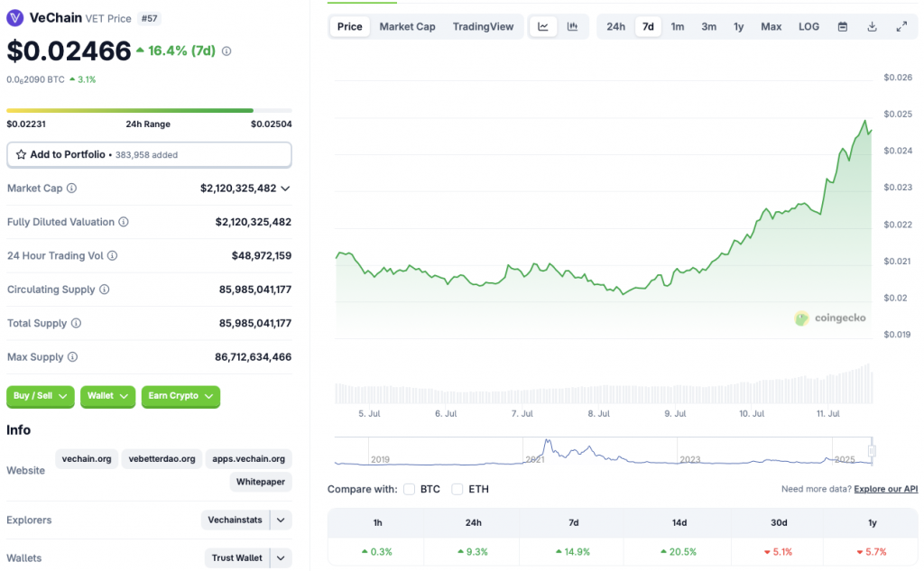Select the Price tab
Image resolution: width=924 pixels, height=571 pixels.
click(349, 26)
